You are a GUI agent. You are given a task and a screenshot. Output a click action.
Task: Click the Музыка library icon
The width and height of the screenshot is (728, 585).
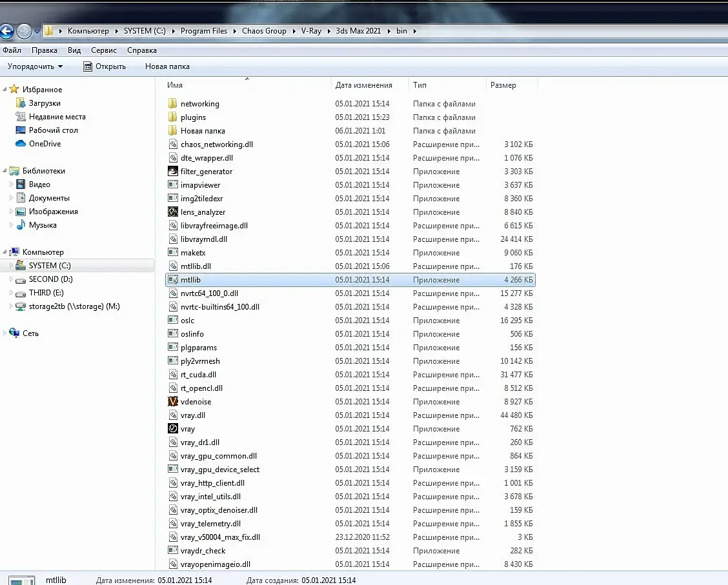click(21, 225)
